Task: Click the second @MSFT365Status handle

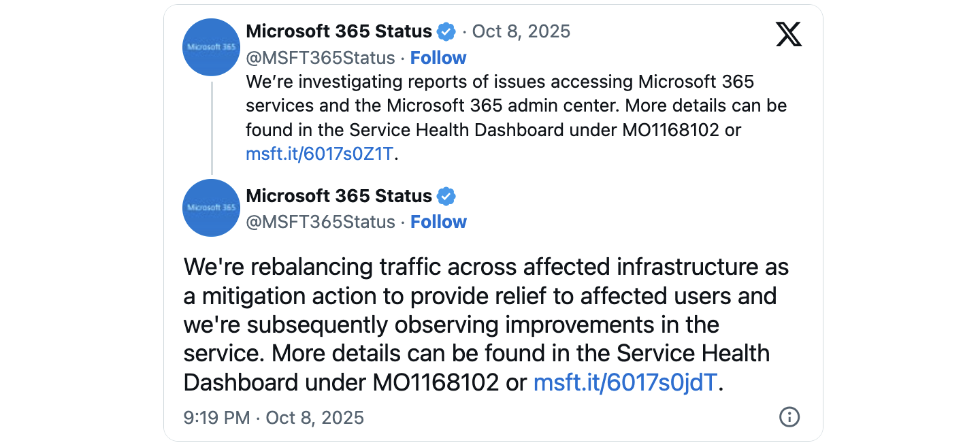Action: click(320, 222)
